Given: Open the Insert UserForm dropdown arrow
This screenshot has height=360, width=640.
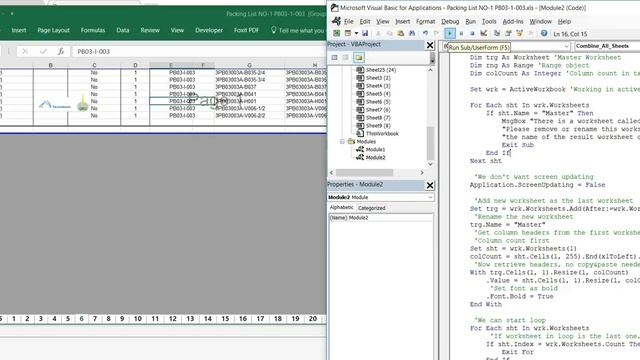Looking at the screenshot, I should [x=356, y=33].
